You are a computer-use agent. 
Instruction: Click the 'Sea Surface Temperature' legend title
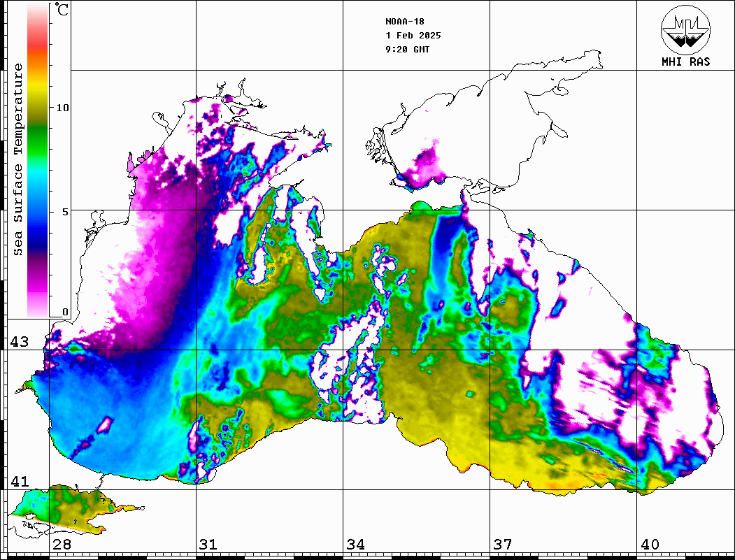click(18, 159)
